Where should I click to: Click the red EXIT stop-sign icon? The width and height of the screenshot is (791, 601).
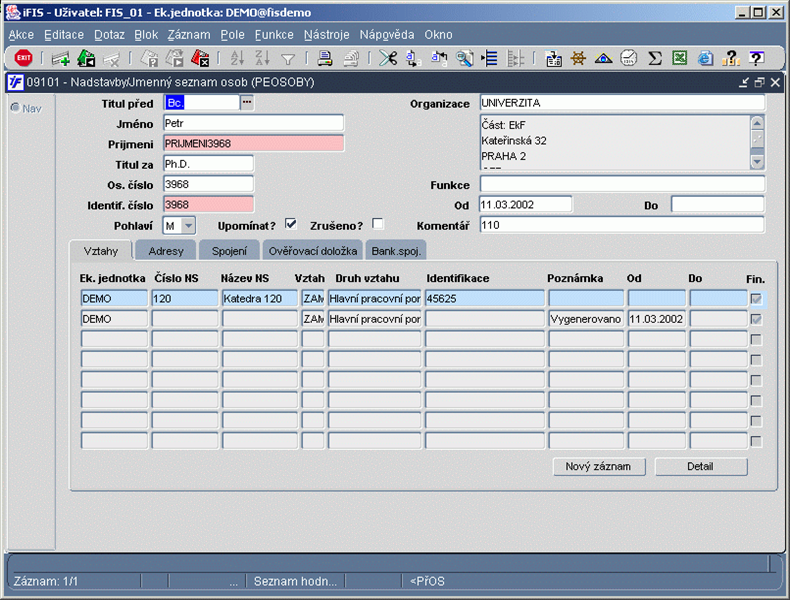pyautogui.click(x=23, y=59)
